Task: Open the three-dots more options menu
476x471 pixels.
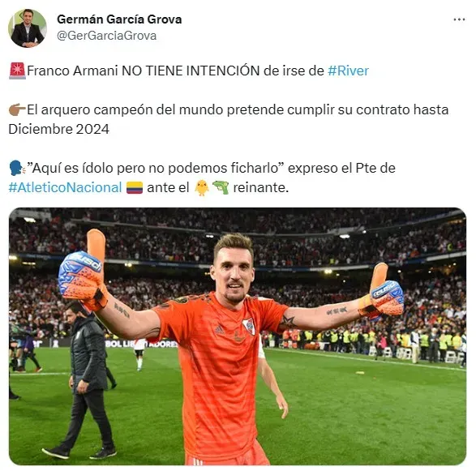Action: tap(459, 19)
